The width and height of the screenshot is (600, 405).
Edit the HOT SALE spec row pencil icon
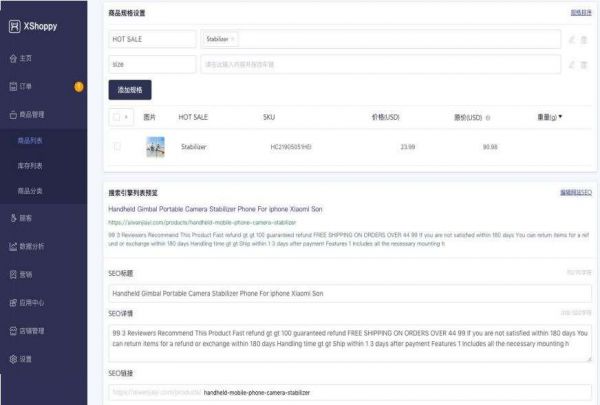click(x=571, y=39)
